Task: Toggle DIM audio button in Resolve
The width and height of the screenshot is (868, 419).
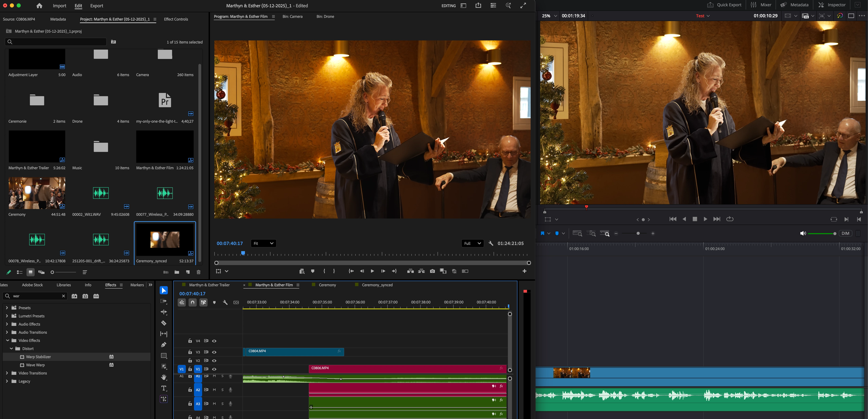Action: pos(845,233)
